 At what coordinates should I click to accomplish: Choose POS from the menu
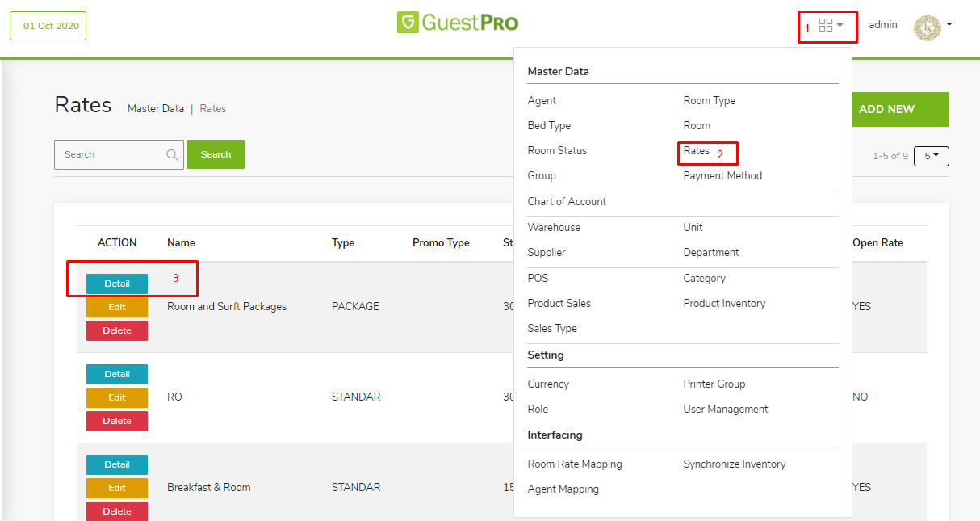(538, 278)
